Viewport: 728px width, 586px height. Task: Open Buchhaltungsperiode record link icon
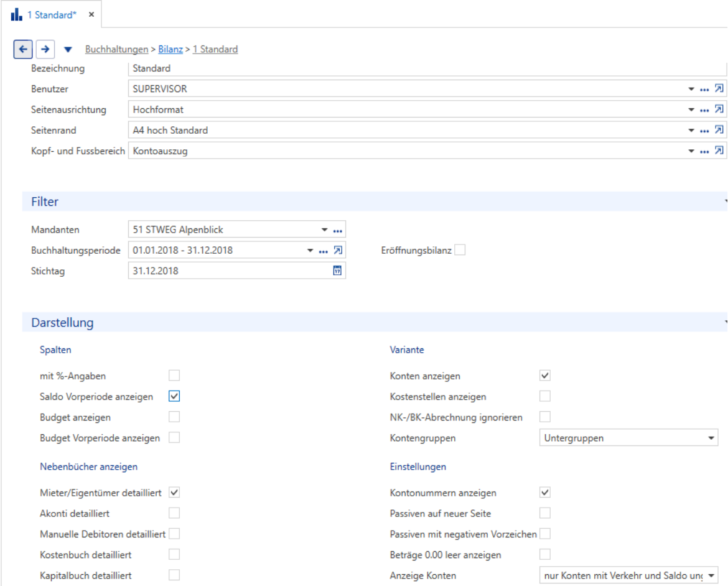pyautogui.click(x=338, y=250)
